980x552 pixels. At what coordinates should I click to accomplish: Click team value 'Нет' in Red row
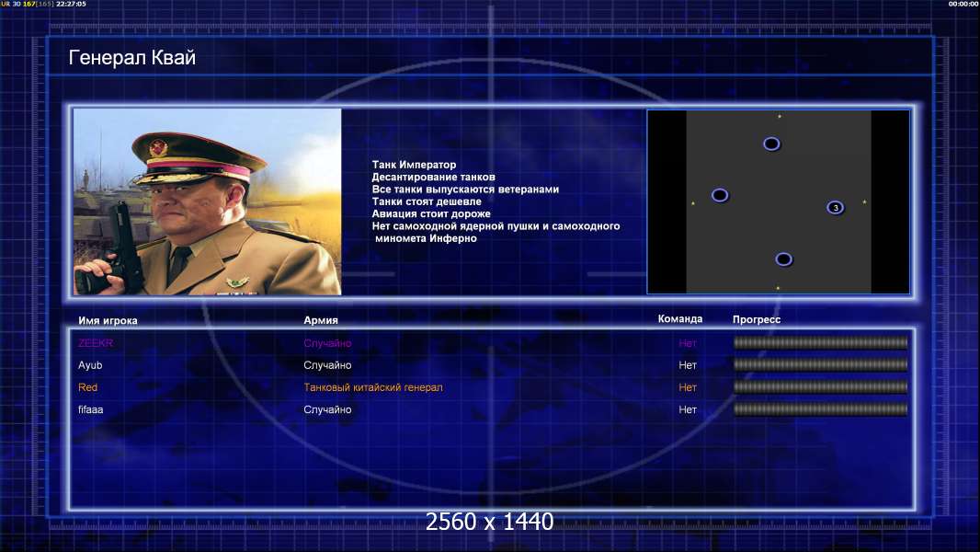coord(688,387)
